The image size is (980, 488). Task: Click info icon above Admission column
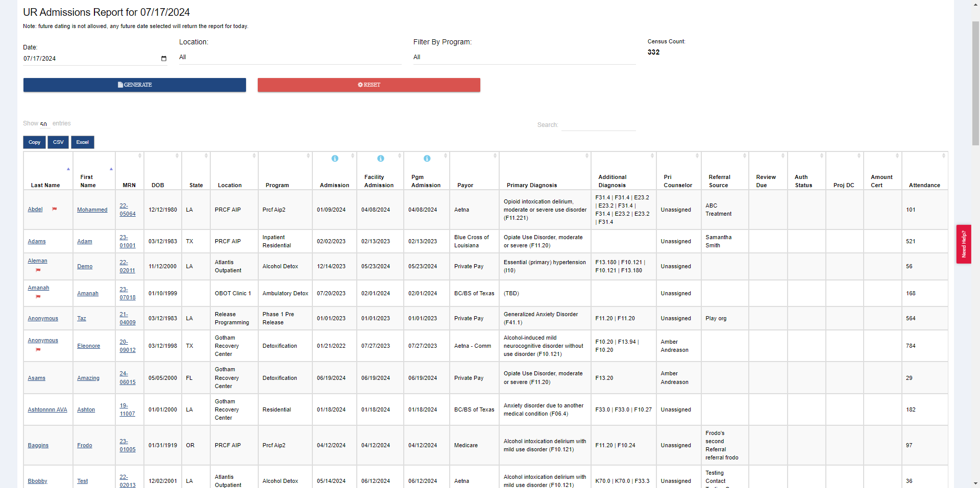[335, 159]
